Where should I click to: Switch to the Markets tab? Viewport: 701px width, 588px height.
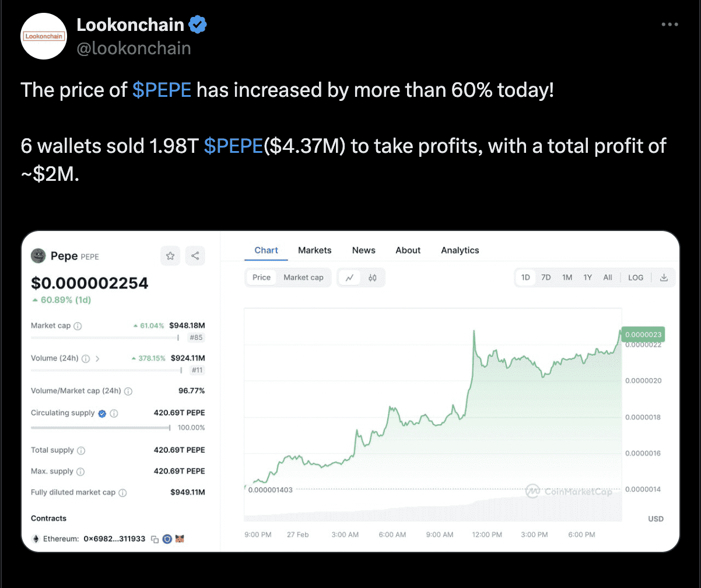tap(314, 250)
